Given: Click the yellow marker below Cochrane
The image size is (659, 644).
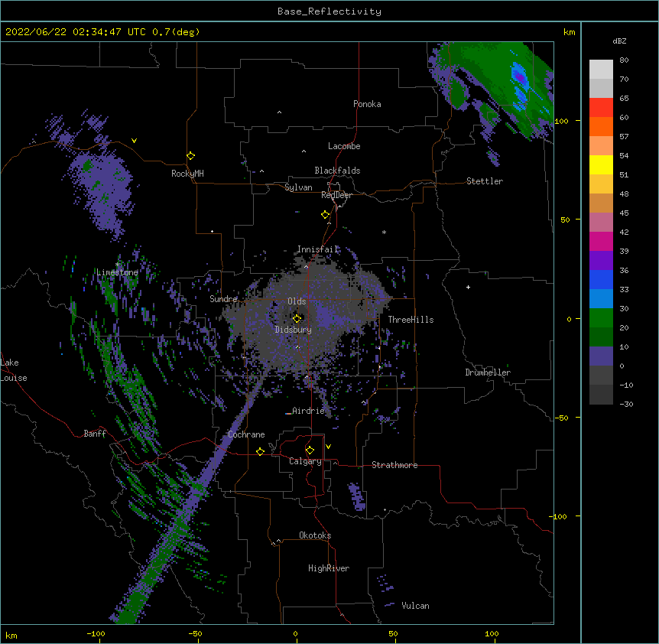Looking at the screenshot, I should pyautogui.click(x=260, y=451).
